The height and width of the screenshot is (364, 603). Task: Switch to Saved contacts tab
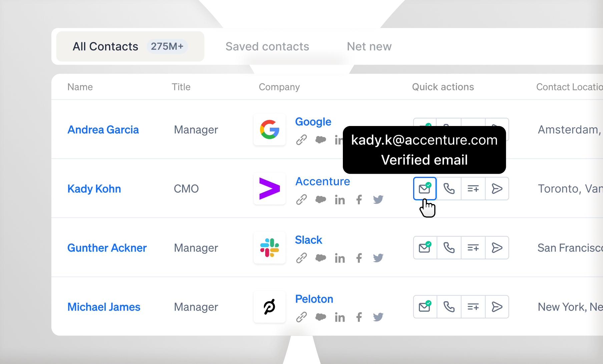pos(267,46)
